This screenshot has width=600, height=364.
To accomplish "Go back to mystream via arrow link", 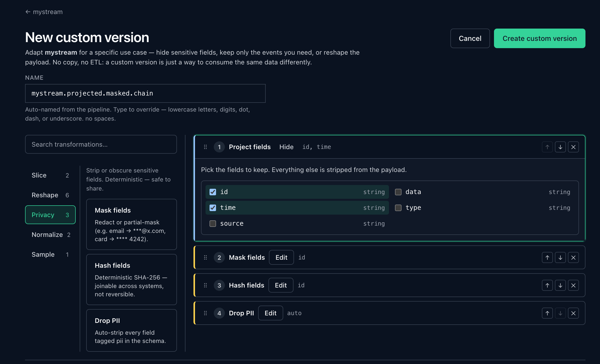I will click(44, 12).
